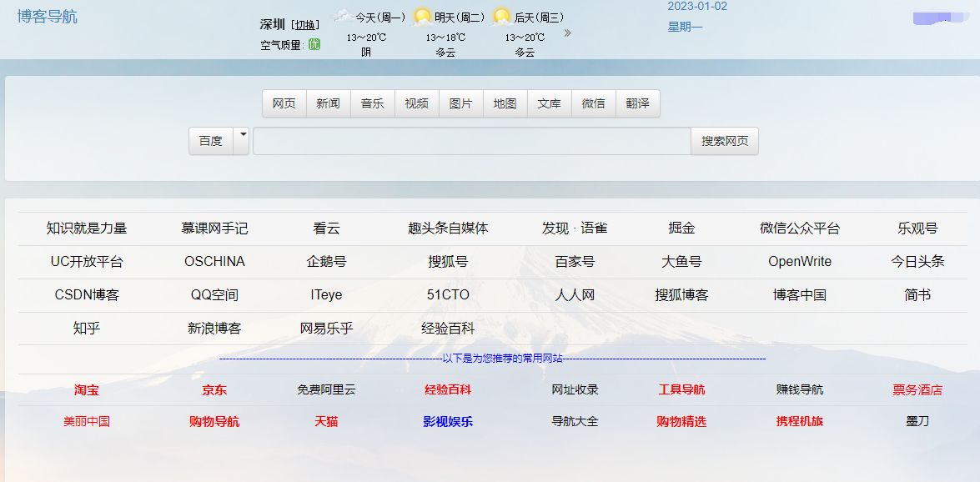
Task: Switch to the 翻译 search tab
Action: 637,103
